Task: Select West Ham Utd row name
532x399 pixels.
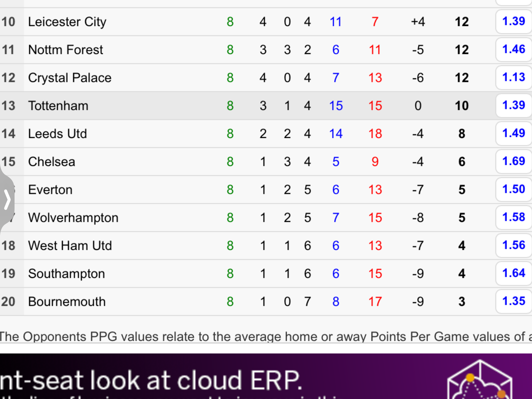Action: pyautogui.click(x=70, y=246)
